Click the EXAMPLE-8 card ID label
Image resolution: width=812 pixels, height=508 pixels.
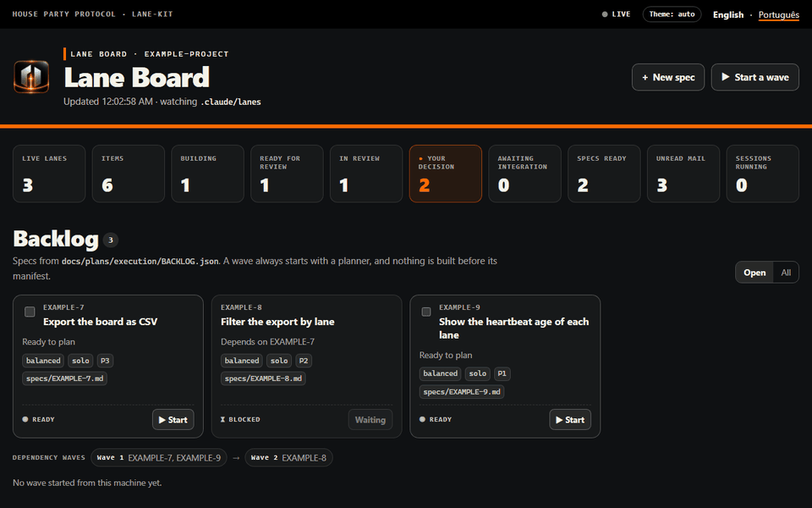pyautogui.click(x=241, y=307)
